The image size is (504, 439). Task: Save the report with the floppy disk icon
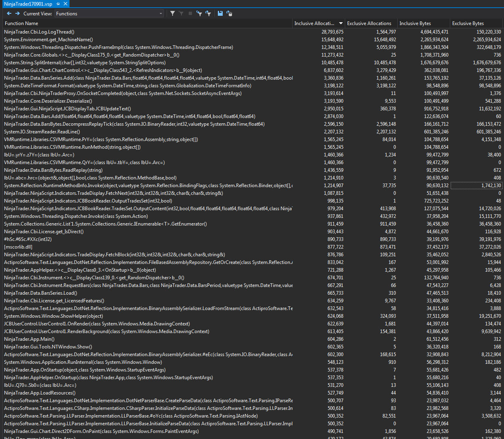[x=220, y=13]
